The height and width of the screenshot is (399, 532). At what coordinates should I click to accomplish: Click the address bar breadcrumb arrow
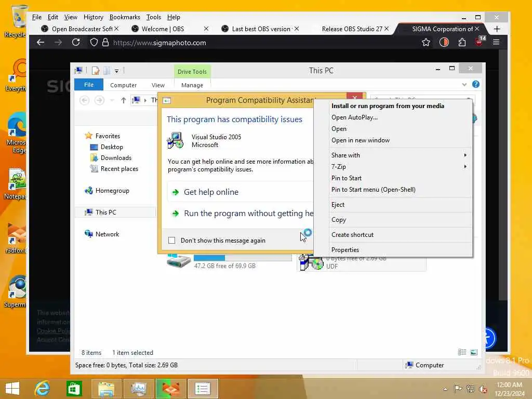[145, 100]
